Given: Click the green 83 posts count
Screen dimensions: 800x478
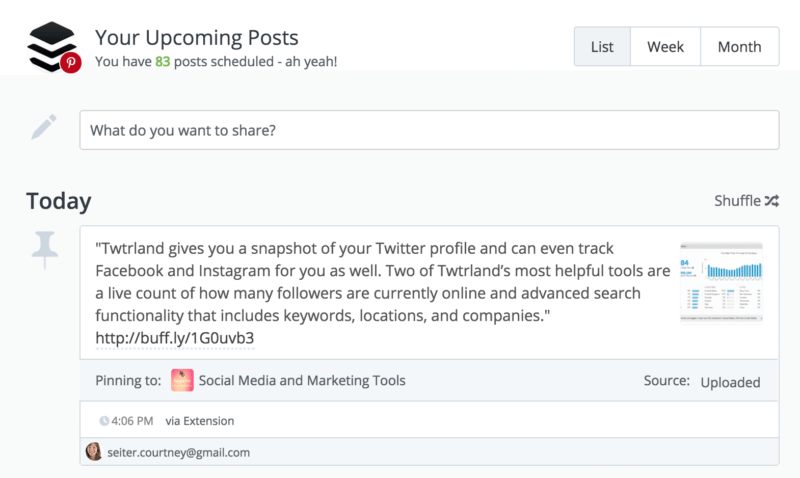Looking at the screenshot, I should point(162,62).
